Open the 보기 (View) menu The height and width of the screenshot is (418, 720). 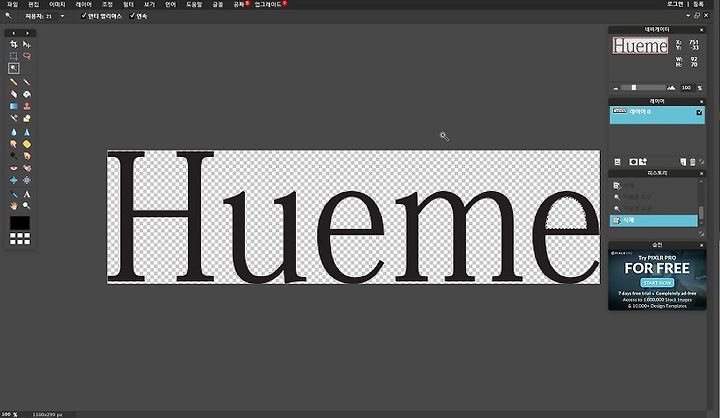pos(149,4)
